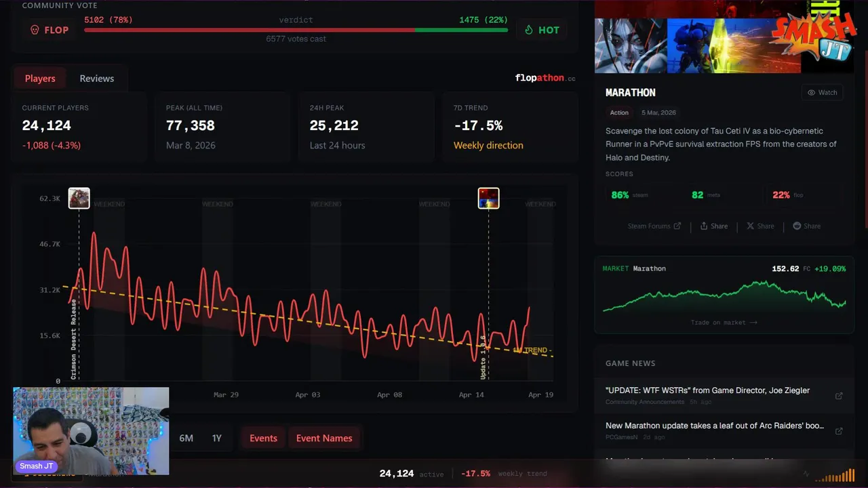868x488 pixels.
Task: Share Marathon via the X icon
Action: click(750, 226)
